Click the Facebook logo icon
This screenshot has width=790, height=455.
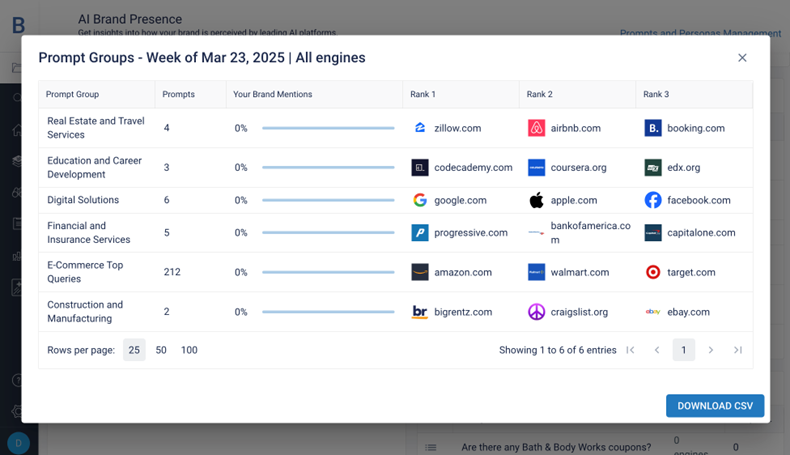(x=653, y=200)
